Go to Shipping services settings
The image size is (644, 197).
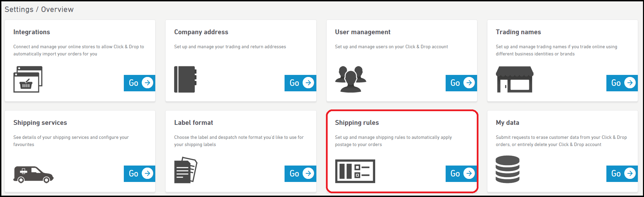pos(139,173)
